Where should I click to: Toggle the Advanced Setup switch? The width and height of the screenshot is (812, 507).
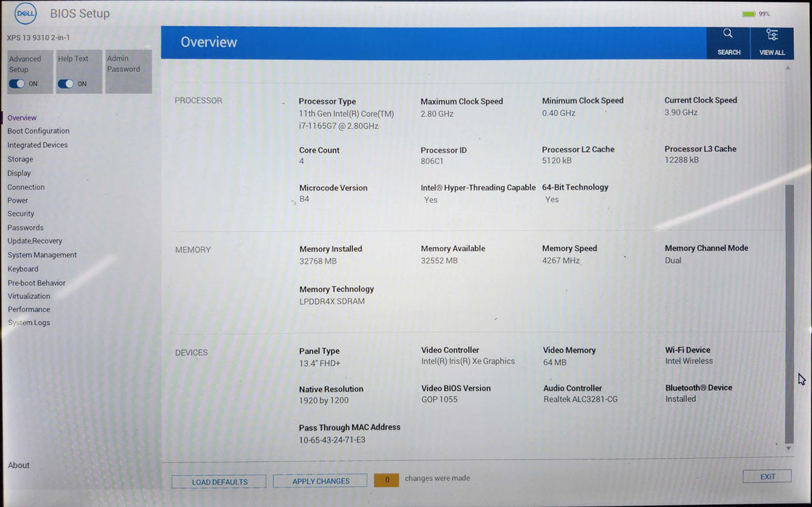17,84
